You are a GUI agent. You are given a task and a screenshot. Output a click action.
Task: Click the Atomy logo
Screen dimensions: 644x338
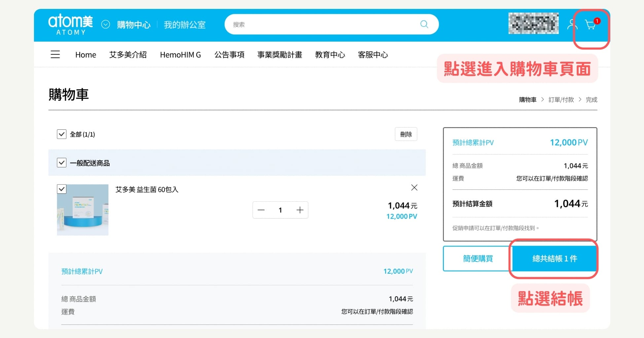click(71, 25)
